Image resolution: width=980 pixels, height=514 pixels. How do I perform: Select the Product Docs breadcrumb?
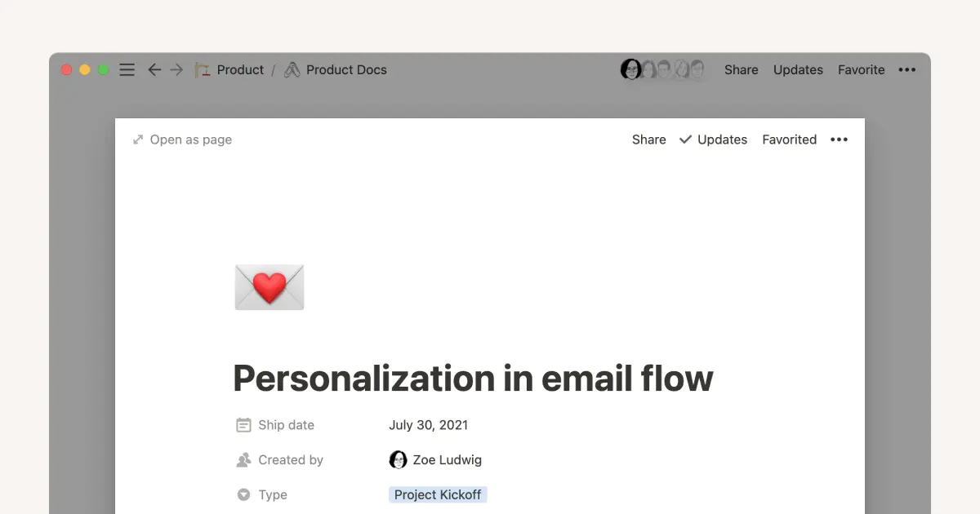[345, 69]
